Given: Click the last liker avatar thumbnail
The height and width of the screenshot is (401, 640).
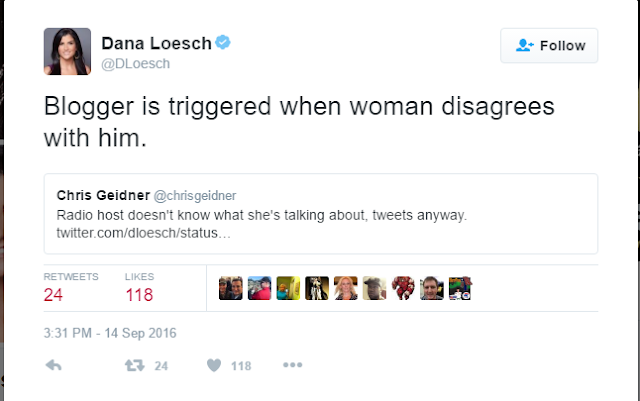Looking at the screenshot, I should 460,288.
